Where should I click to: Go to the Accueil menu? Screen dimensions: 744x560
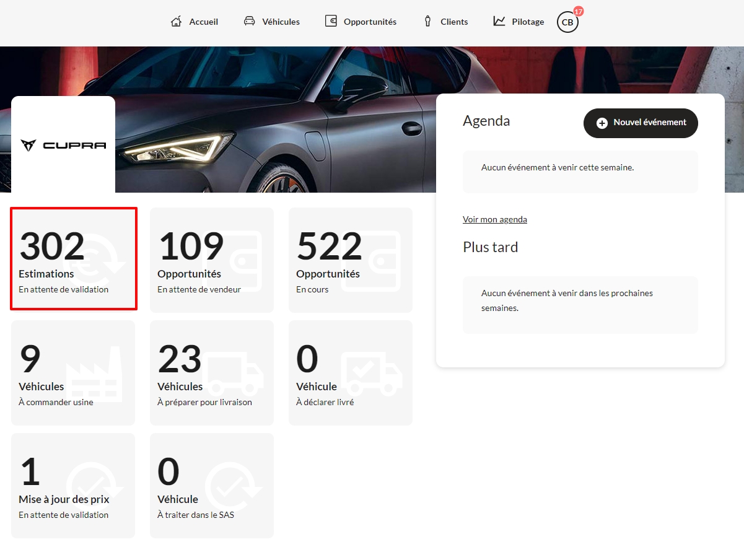[195, 22]
